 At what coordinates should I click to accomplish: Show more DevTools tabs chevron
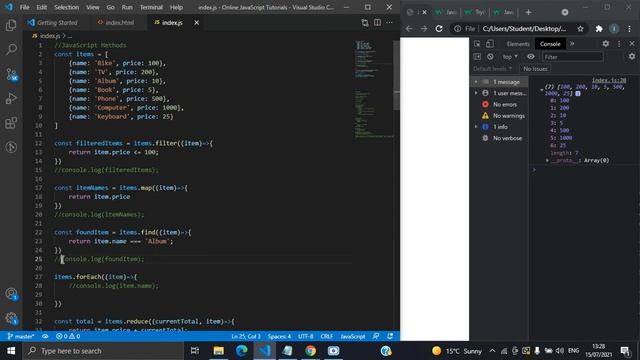(572, 44)
